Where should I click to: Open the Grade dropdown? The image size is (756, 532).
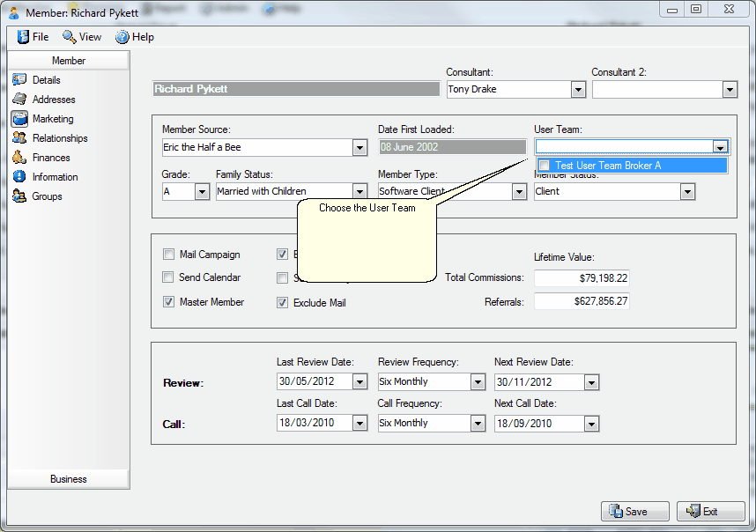pos(202,192)
